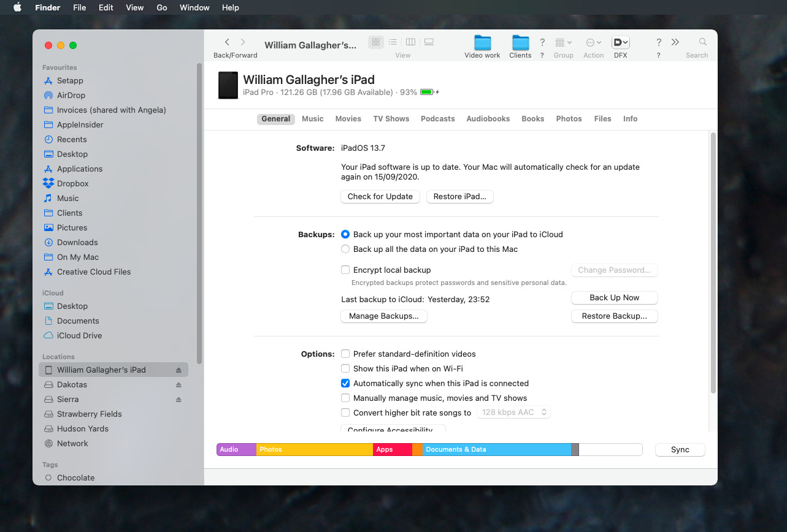
Task: Eject the Dakotas volume
Action: (x=179, y=385)
